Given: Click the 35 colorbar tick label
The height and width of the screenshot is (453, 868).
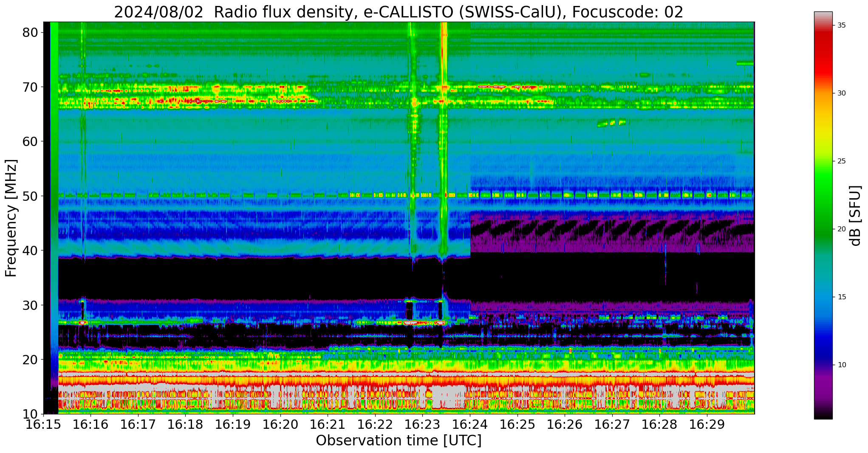Looking at the screenshot, I should [842, 25].
